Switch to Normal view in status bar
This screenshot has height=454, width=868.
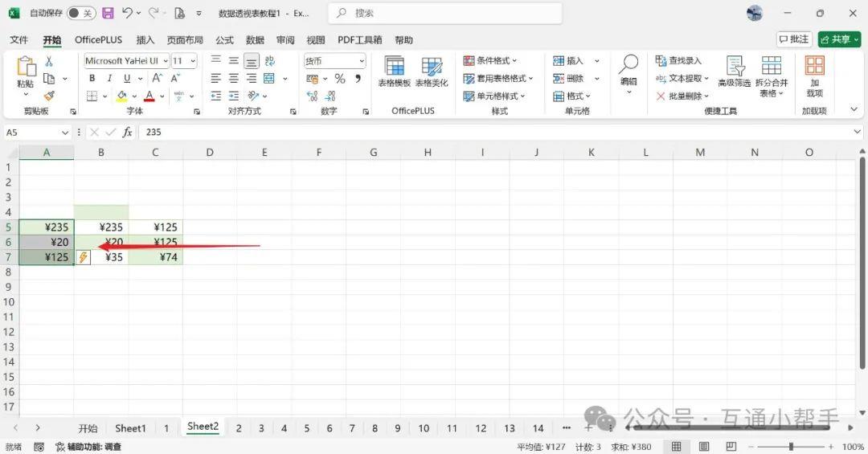(x=676, y=446)
